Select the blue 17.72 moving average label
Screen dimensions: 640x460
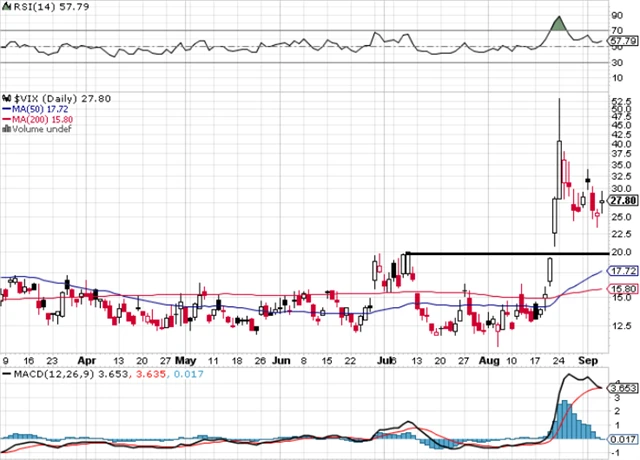[x=623, y=271]
